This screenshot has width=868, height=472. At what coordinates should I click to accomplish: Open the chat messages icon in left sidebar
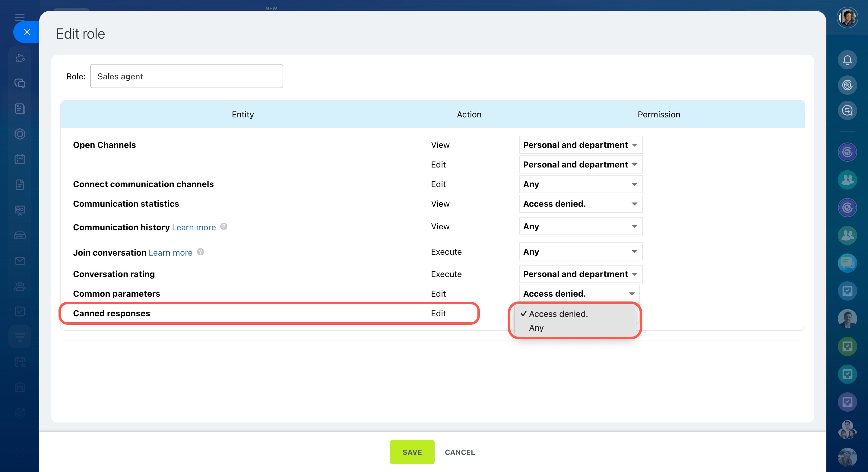point(20,83)
